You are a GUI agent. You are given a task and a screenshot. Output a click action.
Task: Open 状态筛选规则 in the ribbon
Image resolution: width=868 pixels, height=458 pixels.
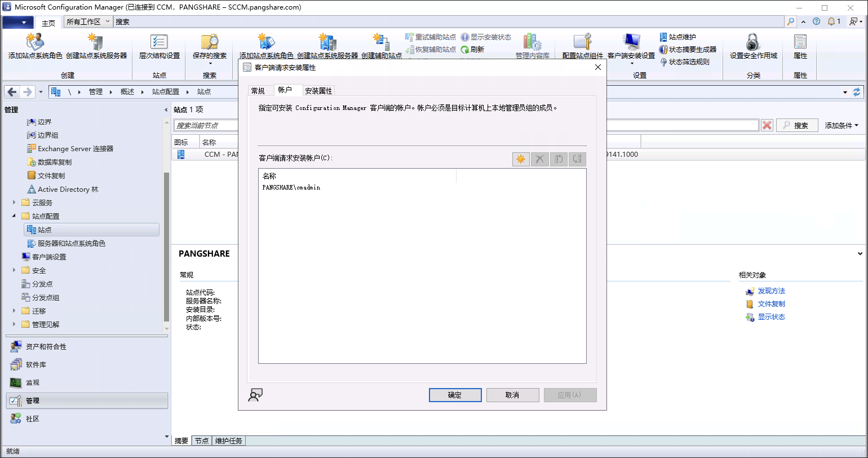tap(684, 61)
